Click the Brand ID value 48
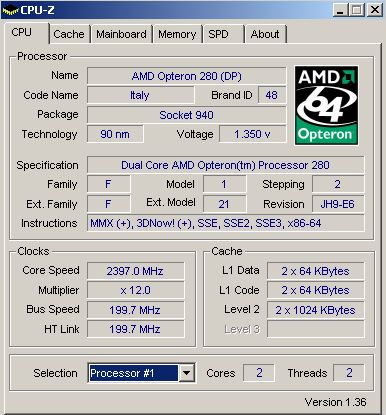 coord(271,95)
